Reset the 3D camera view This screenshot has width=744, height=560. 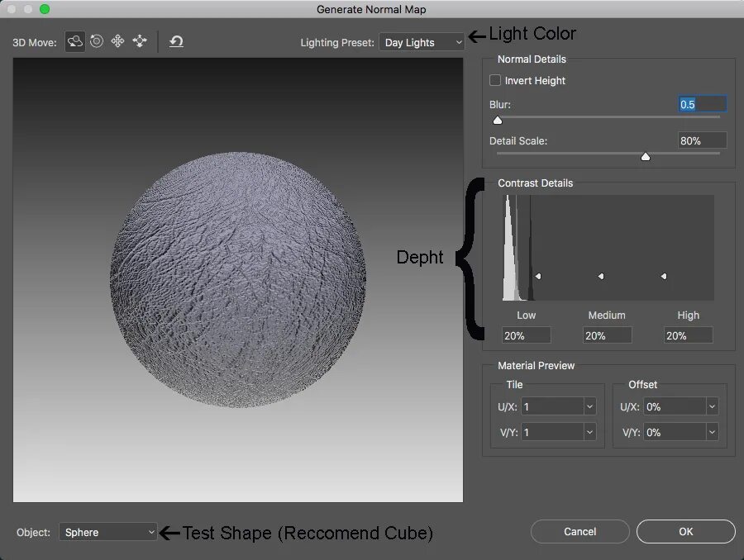tap(176, 41)
